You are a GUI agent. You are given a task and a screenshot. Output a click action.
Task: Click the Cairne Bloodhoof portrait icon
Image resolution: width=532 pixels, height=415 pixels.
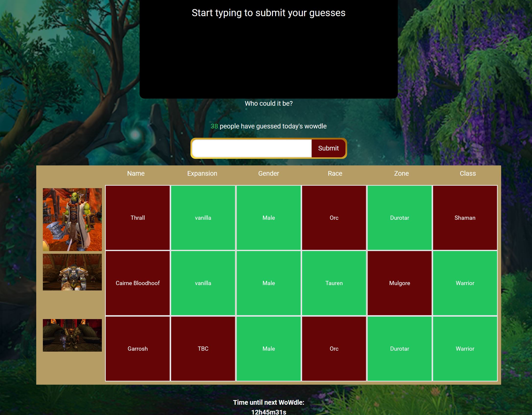(72, 272)
